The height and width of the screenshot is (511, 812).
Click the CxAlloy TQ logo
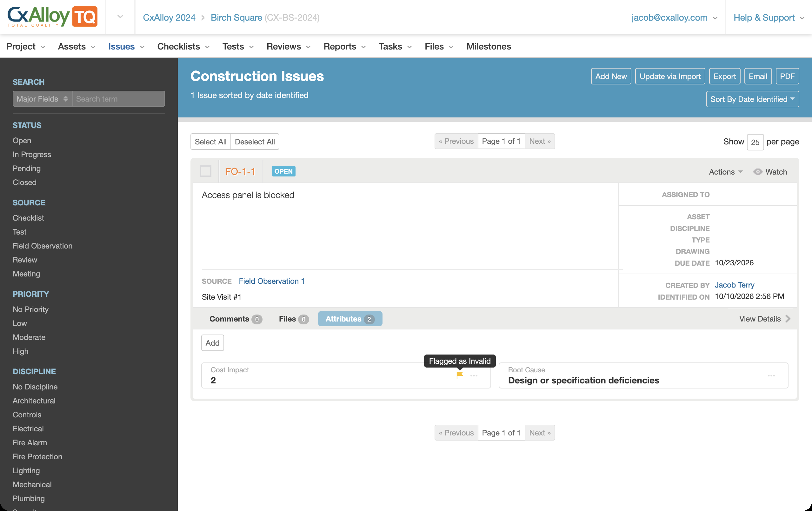pos(52,17)
